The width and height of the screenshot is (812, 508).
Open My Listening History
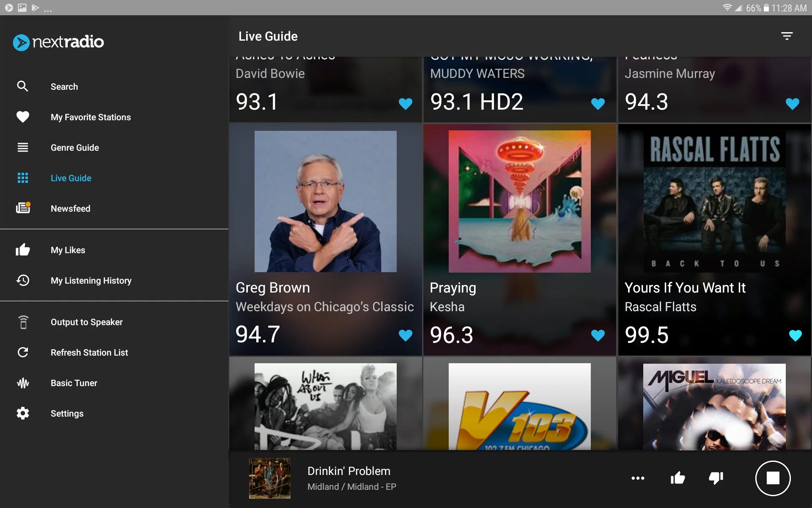click(x=114, y=280)
